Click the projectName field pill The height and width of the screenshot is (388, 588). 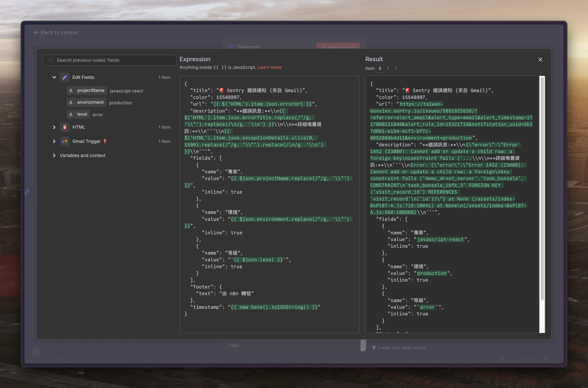91,91
